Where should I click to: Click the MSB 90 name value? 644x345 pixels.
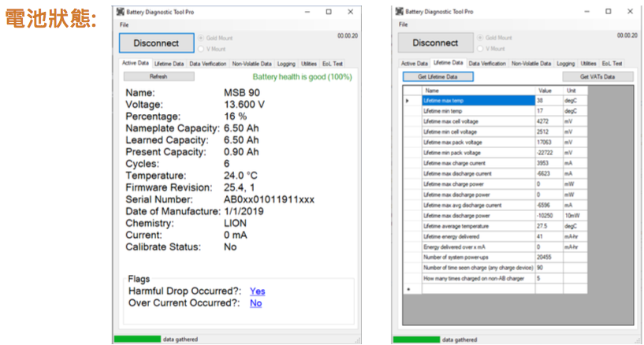tap(242, 93)
